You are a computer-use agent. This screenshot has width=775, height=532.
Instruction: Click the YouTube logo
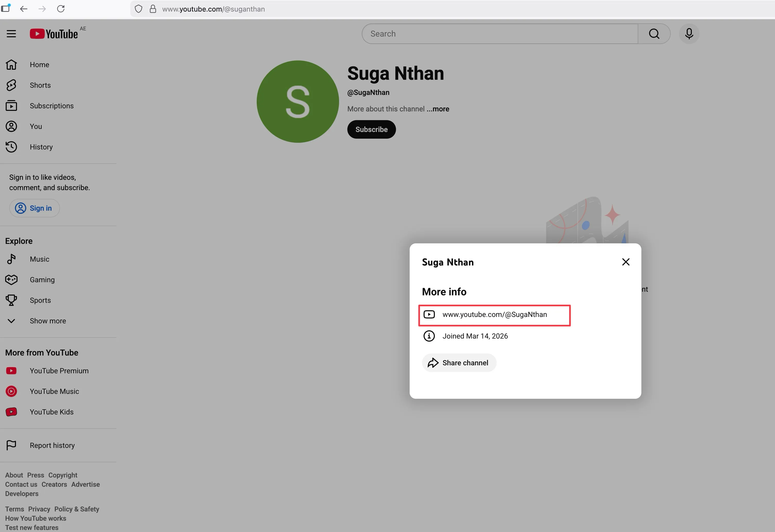click(54, 34)
